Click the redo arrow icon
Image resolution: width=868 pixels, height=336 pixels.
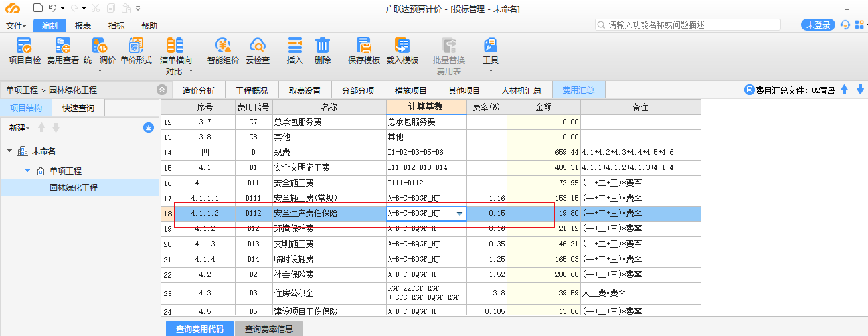click(74, 9)
